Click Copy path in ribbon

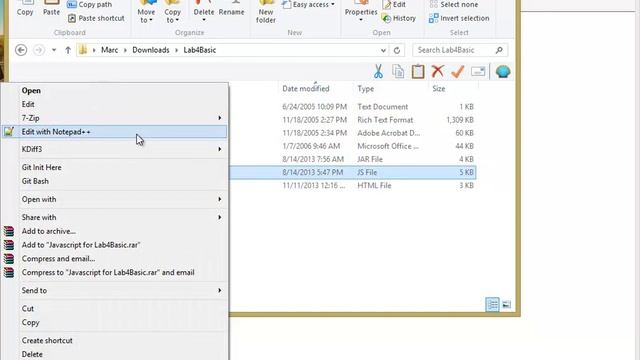tap(89, 4)
